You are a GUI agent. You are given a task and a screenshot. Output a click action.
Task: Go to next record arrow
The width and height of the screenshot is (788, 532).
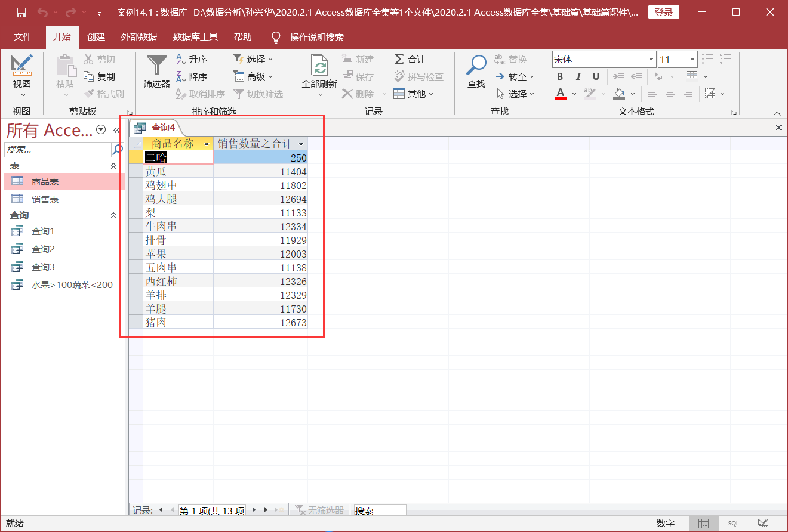[254, 510]
